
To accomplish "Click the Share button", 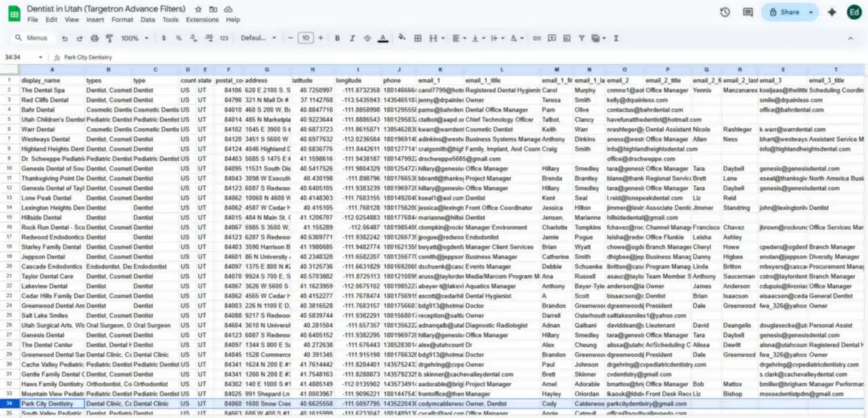I will click(x=784, y=12).
